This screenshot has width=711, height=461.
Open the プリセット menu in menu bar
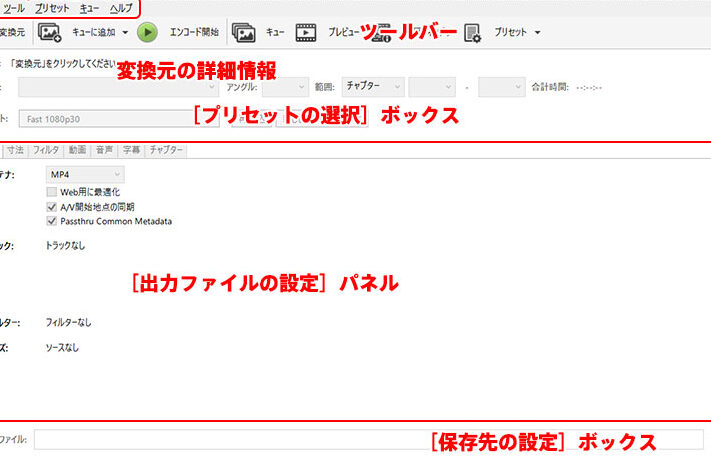click(52, 7)
